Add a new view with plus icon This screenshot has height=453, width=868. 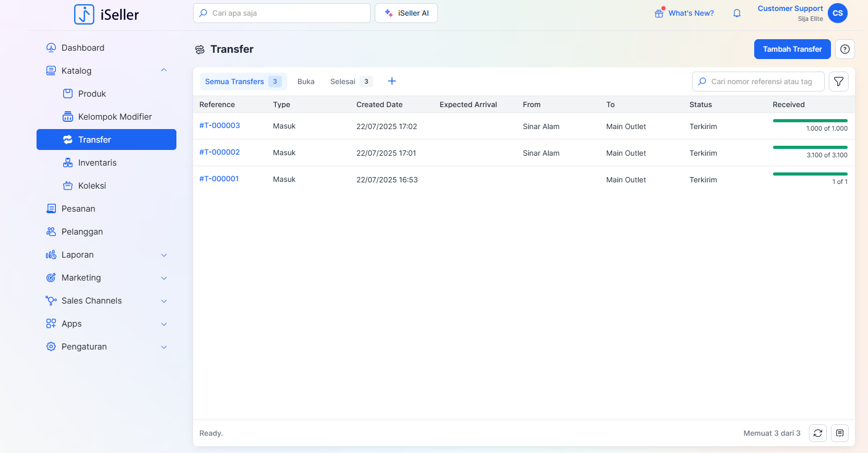392,81
